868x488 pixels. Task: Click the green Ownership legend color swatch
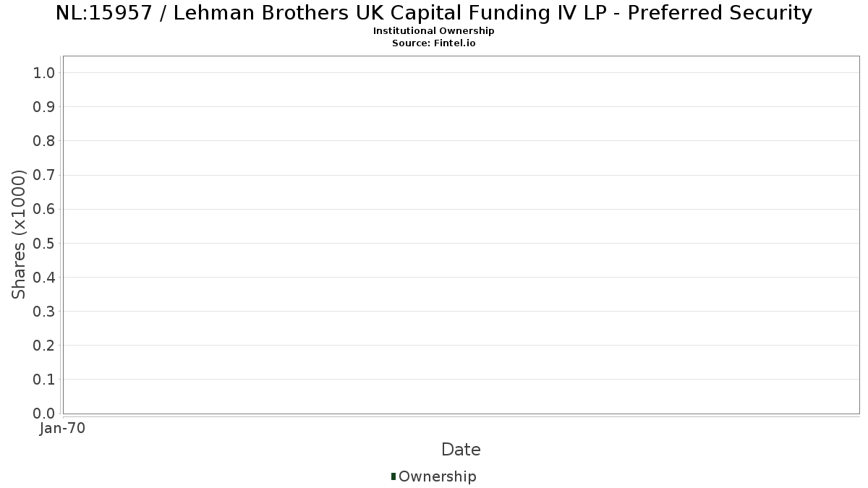(393, 476)
